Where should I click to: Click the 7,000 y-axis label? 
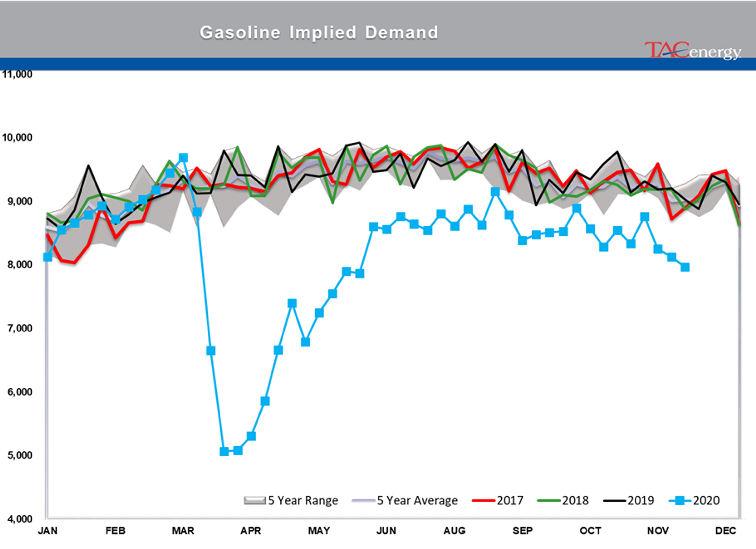20,328
